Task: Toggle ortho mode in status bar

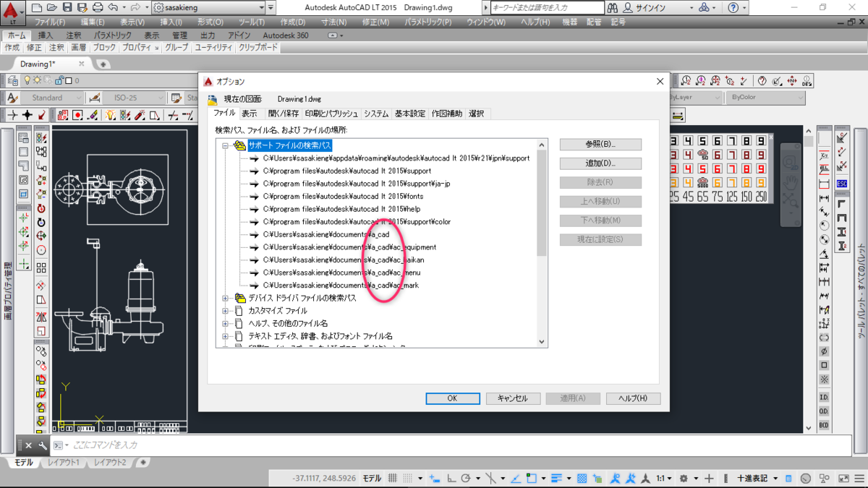Action: pos(451,479)
